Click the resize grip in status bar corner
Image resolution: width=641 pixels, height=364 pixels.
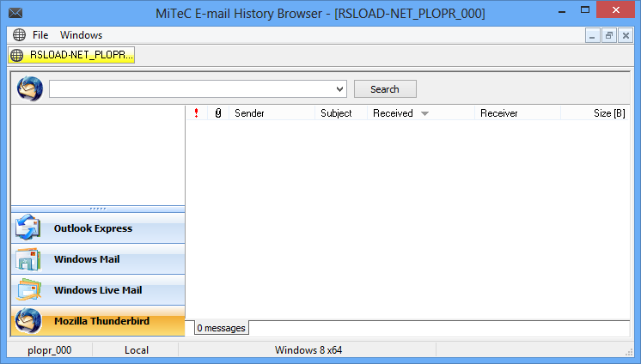point(629,352)
